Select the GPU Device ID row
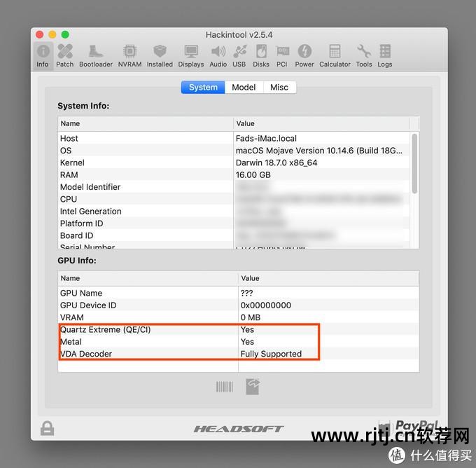This screenshot has width=476, height=468. (x=239, y=305)
